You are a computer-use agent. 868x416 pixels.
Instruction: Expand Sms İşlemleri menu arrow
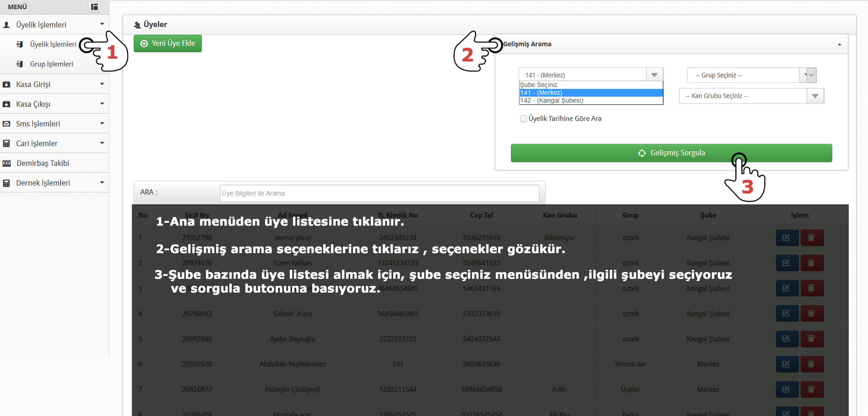(102, 123)
